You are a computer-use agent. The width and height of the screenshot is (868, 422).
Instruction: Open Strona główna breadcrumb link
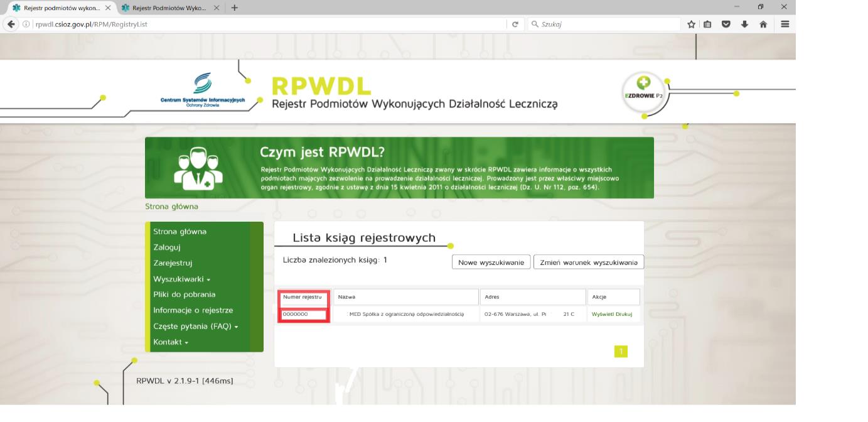pyautogui.click(x=171, y=207)
